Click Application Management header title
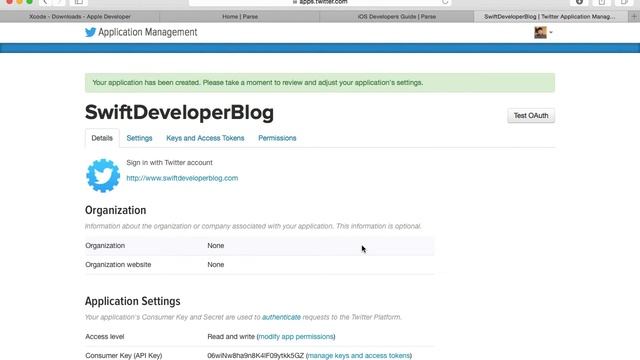The height and width of the screenshot is (360, 640). point(148,32)
